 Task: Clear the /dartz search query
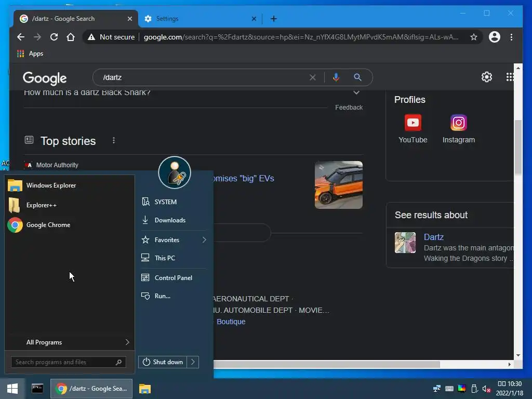(312, 77)
